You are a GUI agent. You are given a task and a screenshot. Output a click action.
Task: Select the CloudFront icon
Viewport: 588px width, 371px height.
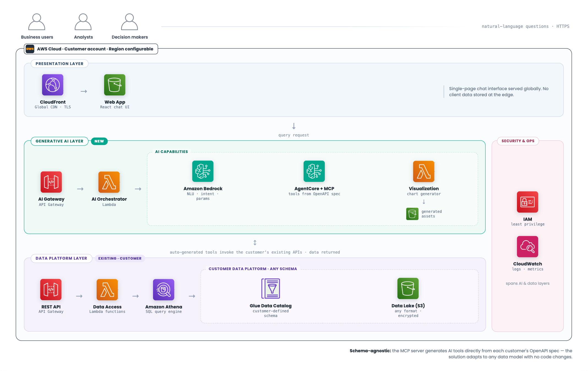[x=53, y=85]
